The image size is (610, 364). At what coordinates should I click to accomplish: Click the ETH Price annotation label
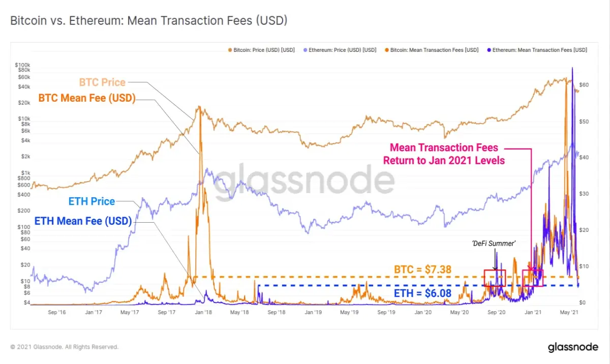[x=91, y=201]
